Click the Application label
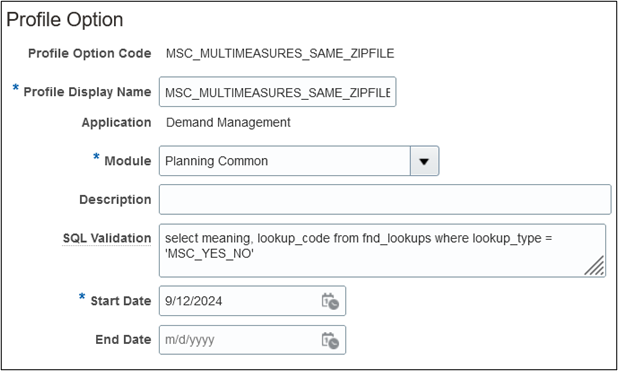This screenshot has width=618, height=371. tap(116, 123)
